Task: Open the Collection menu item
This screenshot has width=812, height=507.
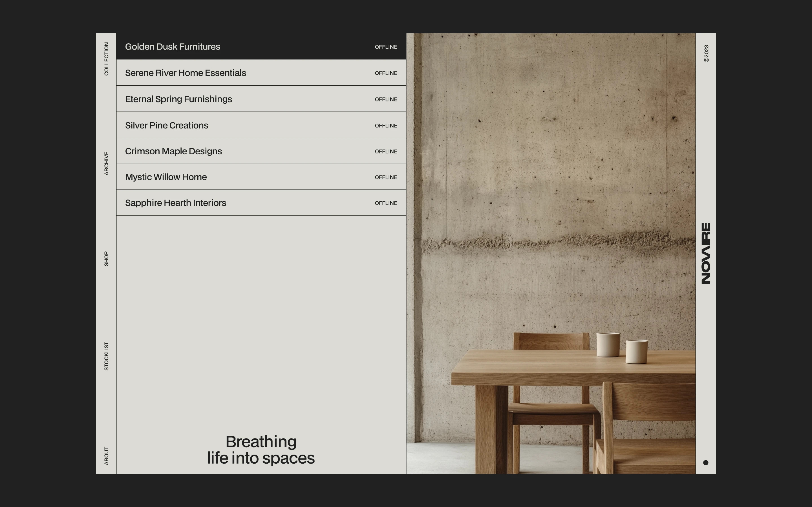Action: click(x=106, y=59)
